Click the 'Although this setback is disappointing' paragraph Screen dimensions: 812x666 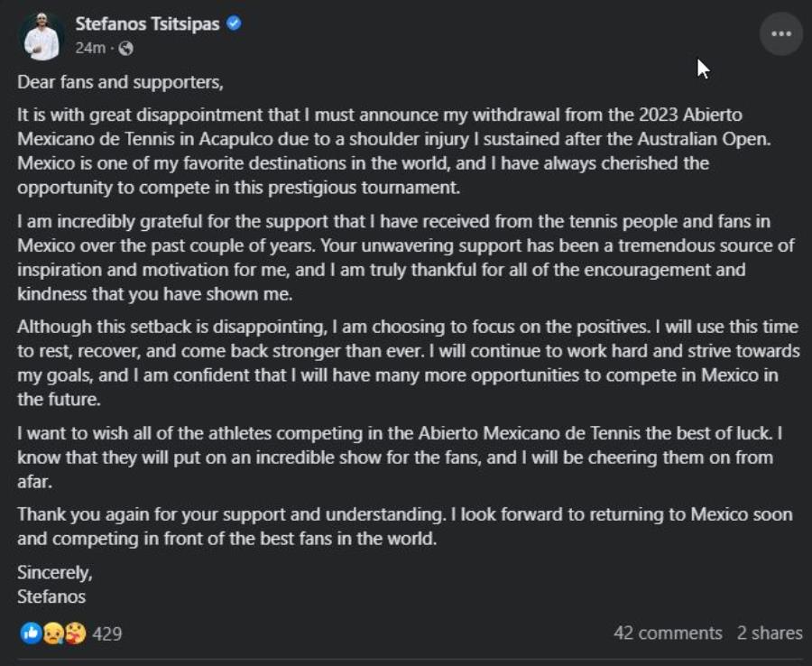(x=409, y=363)
